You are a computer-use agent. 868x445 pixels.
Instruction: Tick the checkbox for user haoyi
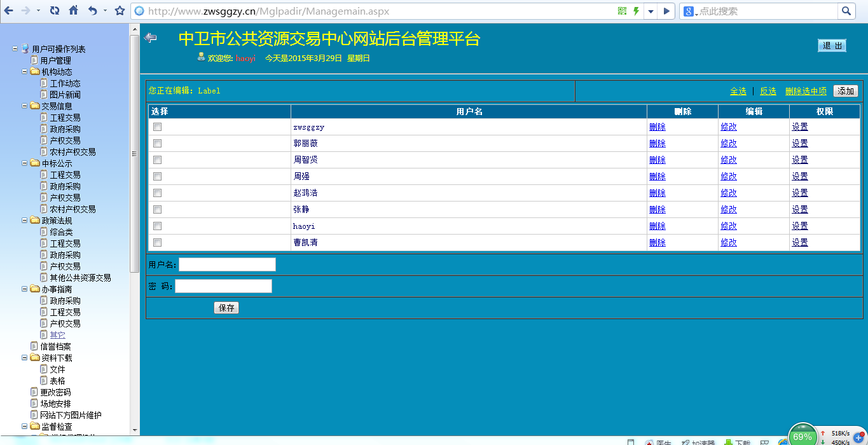[157, 226]
